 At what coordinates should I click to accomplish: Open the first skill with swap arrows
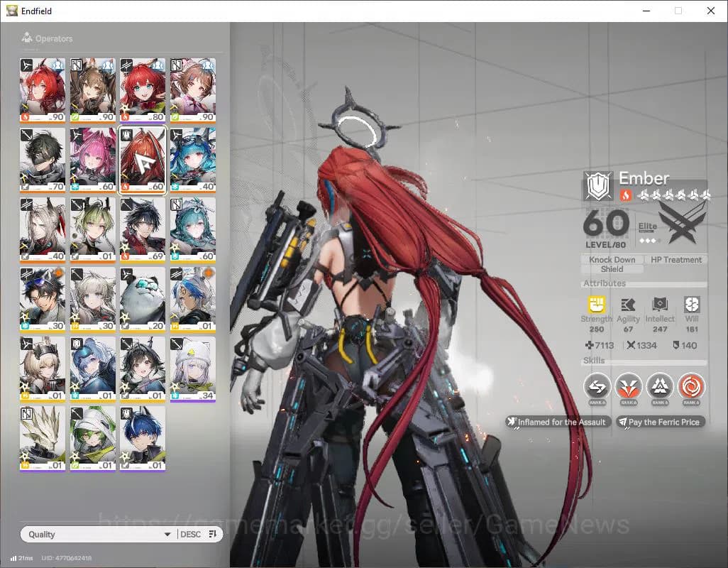[x=597, y=387]
